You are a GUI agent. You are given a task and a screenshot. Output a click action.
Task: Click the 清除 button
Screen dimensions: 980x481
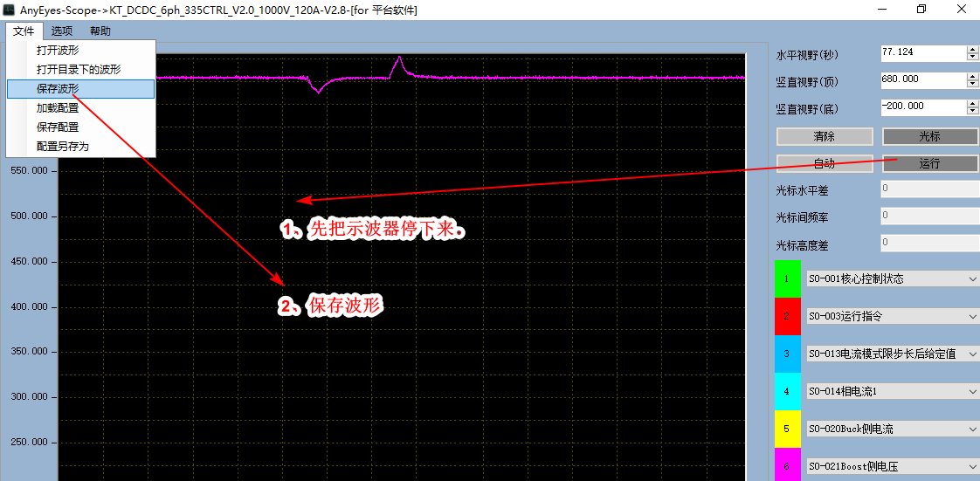[825, 136]
